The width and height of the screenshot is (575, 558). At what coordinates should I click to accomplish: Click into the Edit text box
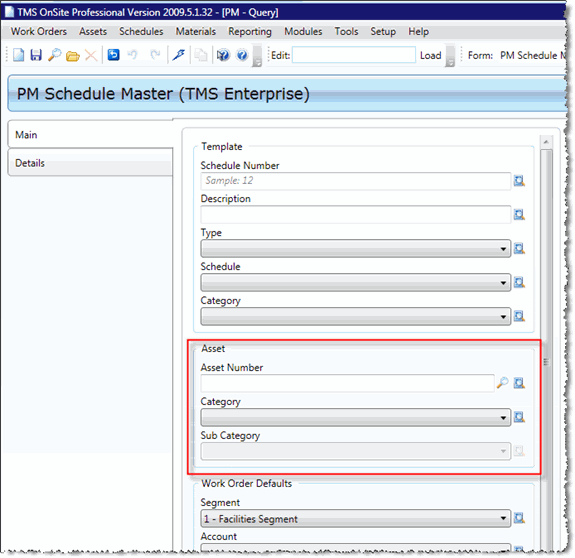(x=354, y=55)
